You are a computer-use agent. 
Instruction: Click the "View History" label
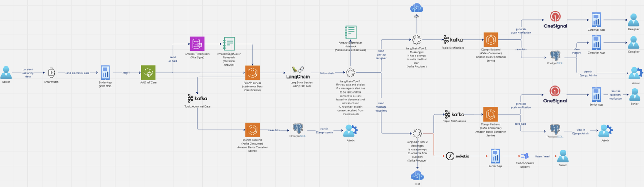[577, 51]
